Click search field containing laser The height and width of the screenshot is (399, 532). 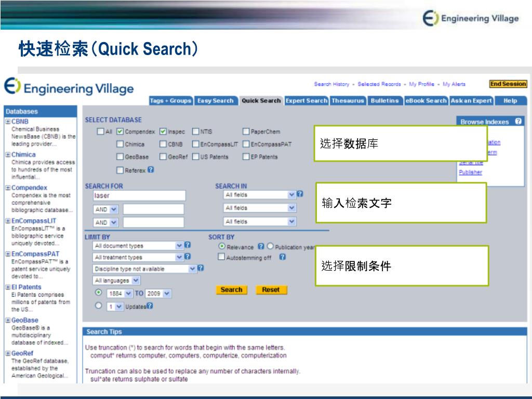[139, 195]
